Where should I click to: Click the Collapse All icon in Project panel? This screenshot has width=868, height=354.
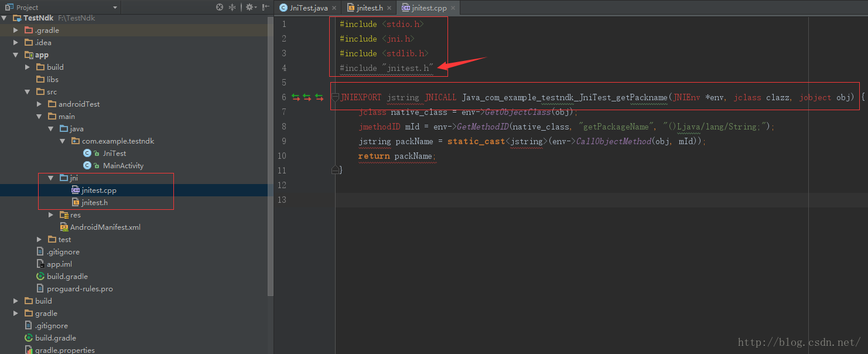(x=233, y=7)
